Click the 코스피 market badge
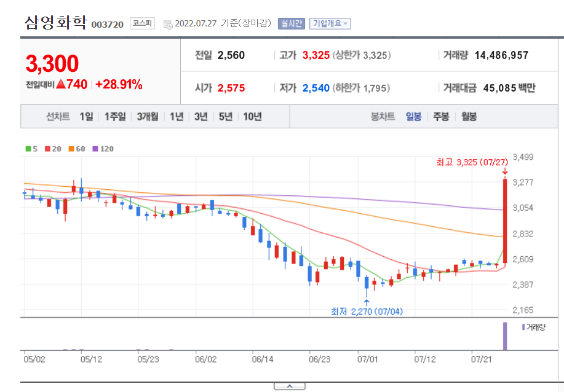Viewport: 564px width, 392px height. pyautogui.click(x=143, y=23)
